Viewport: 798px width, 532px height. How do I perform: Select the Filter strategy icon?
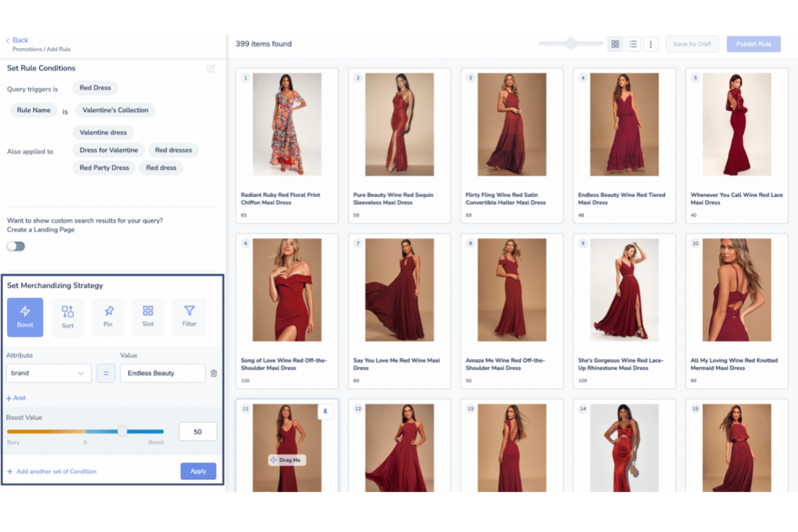point(189,316)
